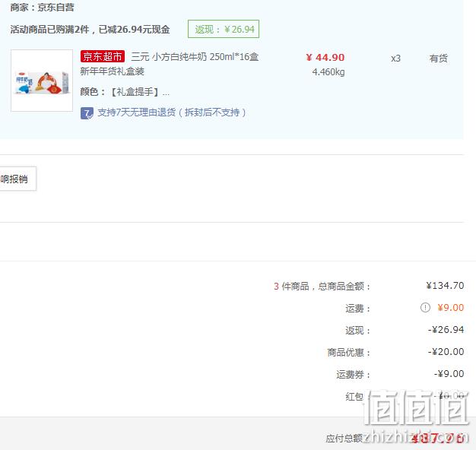This screenshot has height=450, width=476.
Task: Select the color option text 【礼盒提手】
Action: 135,92
